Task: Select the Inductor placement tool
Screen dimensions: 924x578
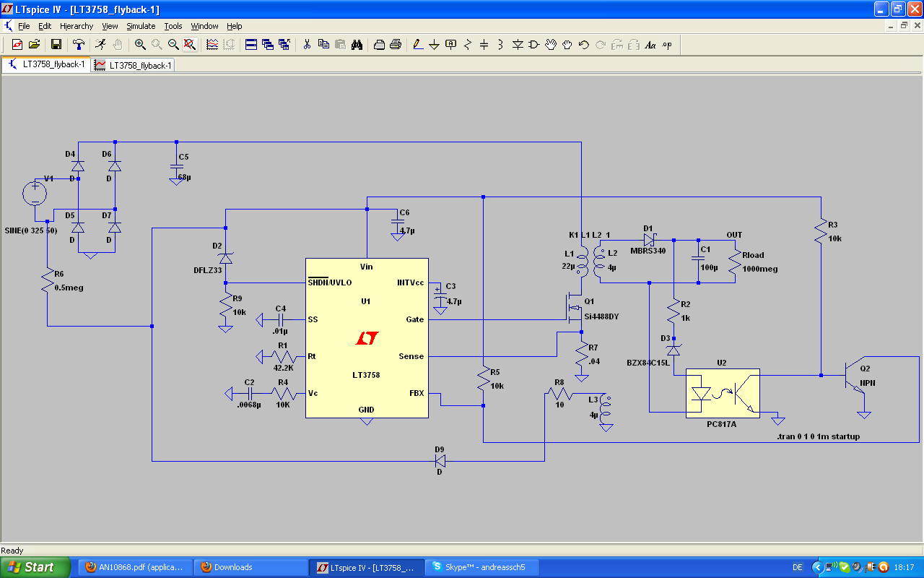Action: [501, 44]
